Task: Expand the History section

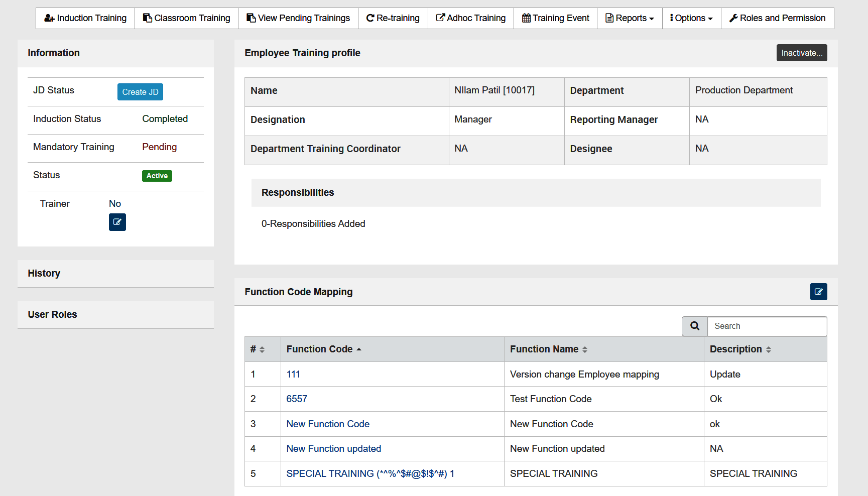Action: point(44,273)
